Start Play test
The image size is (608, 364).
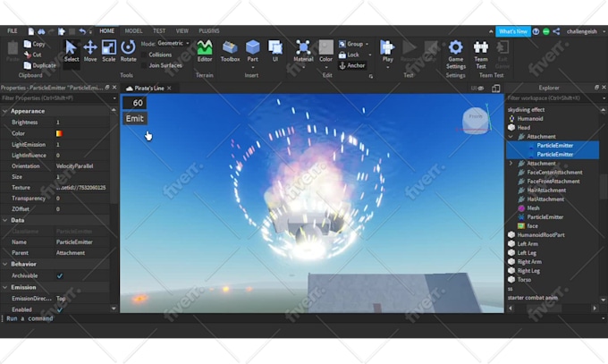(x=387, y=51)
